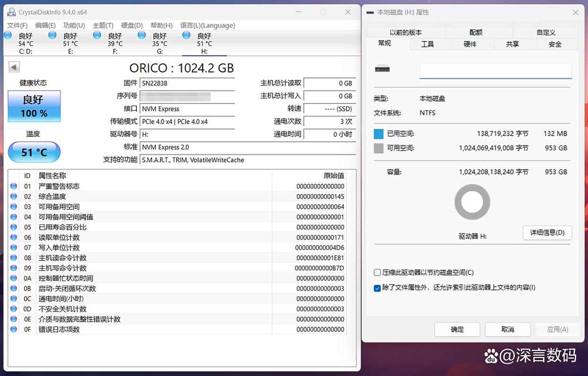Switch to F: drive health orb

pos(97,36)
